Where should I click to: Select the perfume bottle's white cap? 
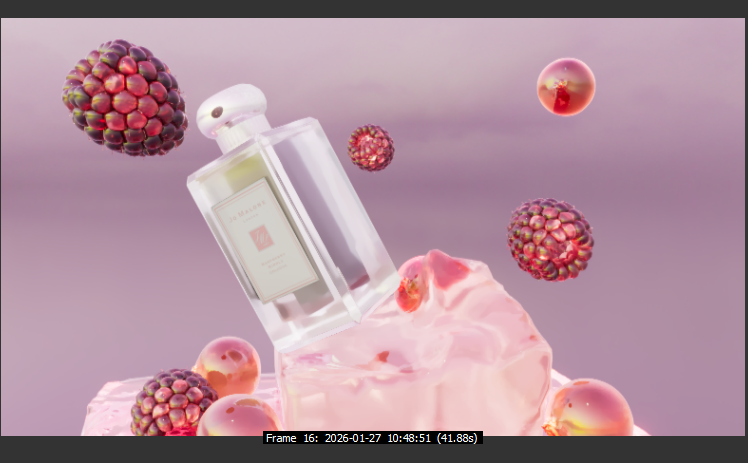231,108
